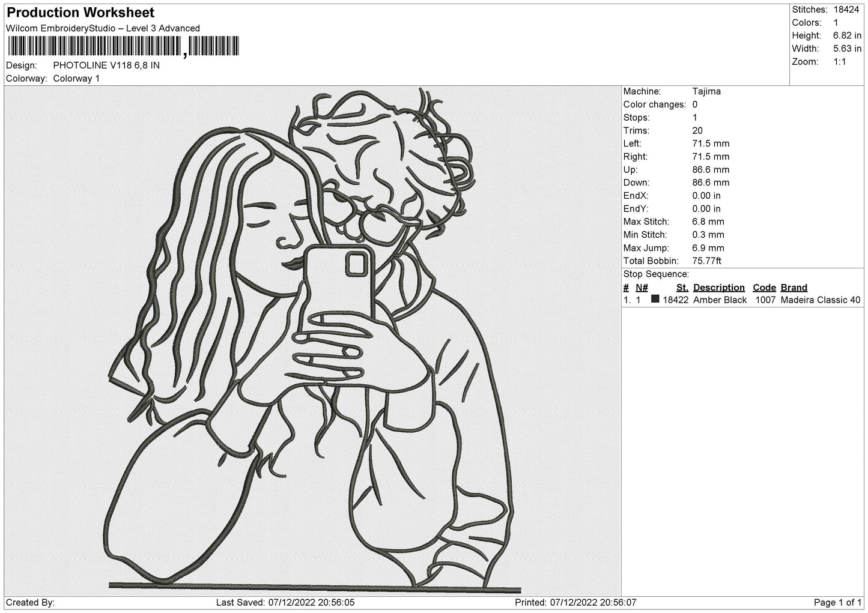Click the black thread color swatch

655,299
